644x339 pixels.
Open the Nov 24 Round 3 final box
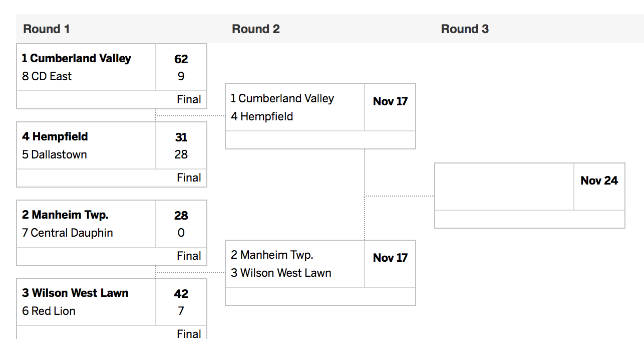530,196
